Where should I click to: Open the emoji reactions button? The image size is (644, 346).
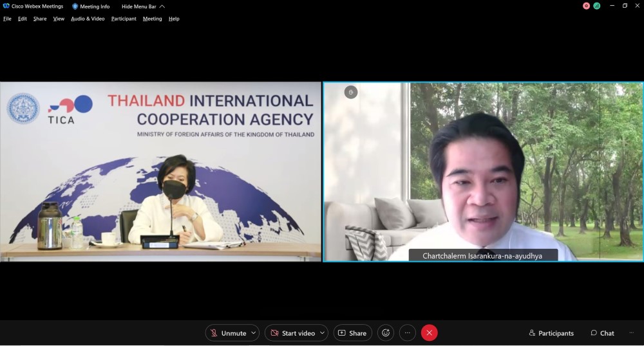386,332
